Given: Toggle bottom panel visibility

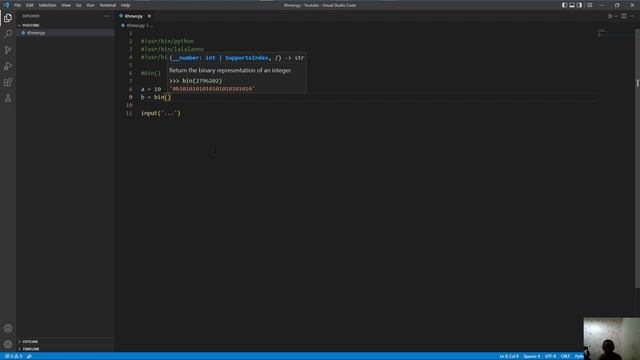Looking at the screenshot, I should point(572,5).
